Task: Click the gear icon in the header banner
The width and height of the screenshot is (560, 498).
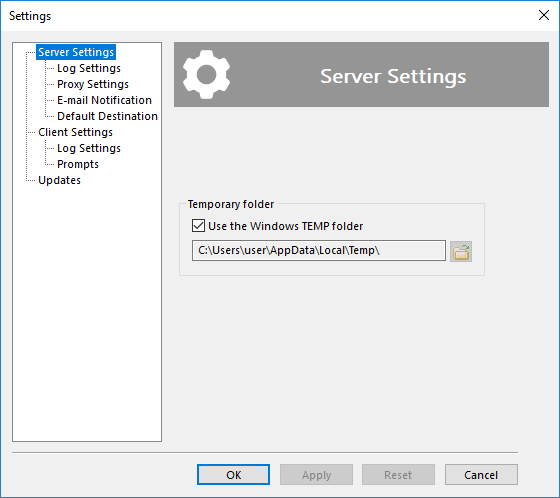Action: [x=206, y=74]
